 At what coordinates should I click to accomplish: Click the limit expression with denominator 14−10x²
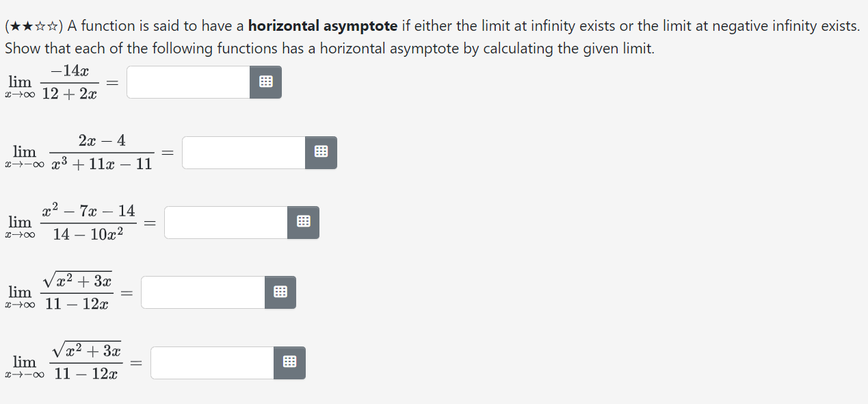(90, 222)
